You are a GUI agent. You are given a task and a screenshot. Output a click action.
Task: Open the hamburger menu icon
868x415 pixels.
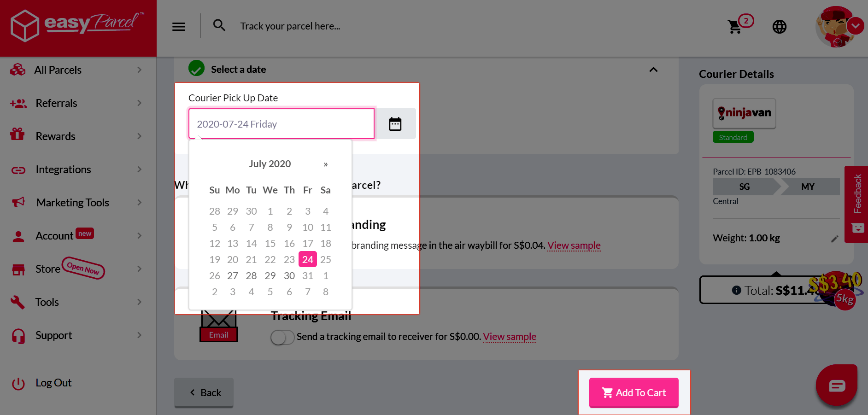tap(179, 27)
